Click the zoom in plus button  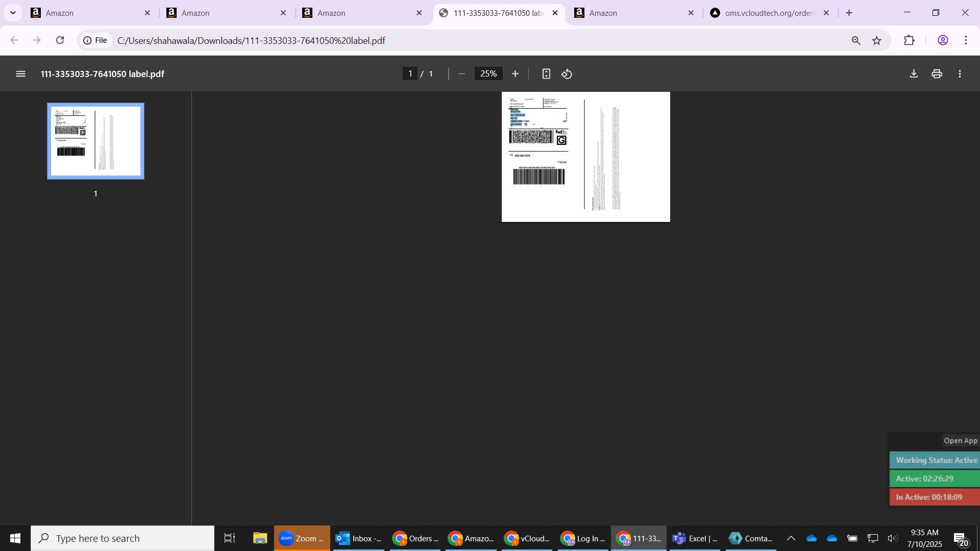point(515,74)
